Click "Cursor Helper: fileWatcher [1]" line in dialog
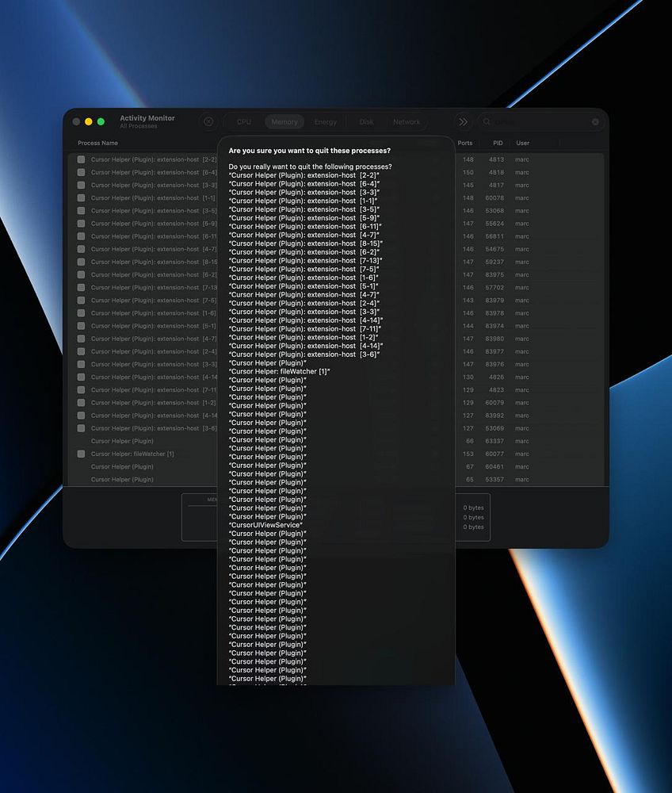The height and width of the screenshot is (793, 672). tap(279, 371)
